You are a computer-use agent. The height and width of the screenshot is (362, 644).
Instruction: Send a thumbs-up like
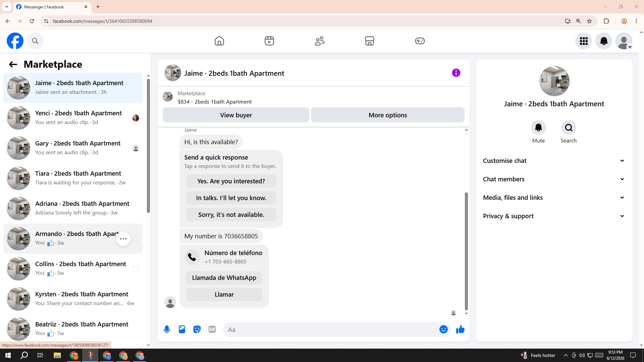[460, 329]
